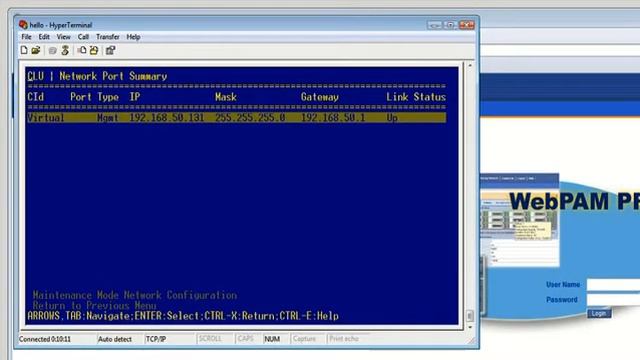Open the Edit menu
Image resolution: width=640 pixels, height=360 pixels.
(44, 37)
